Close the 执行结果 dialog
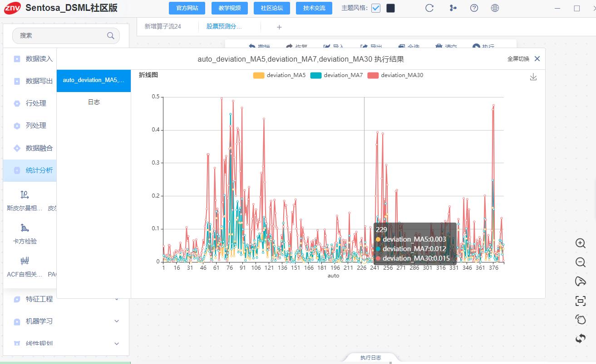The width and height of the screenshot is (596, 364). pos(537,59)
